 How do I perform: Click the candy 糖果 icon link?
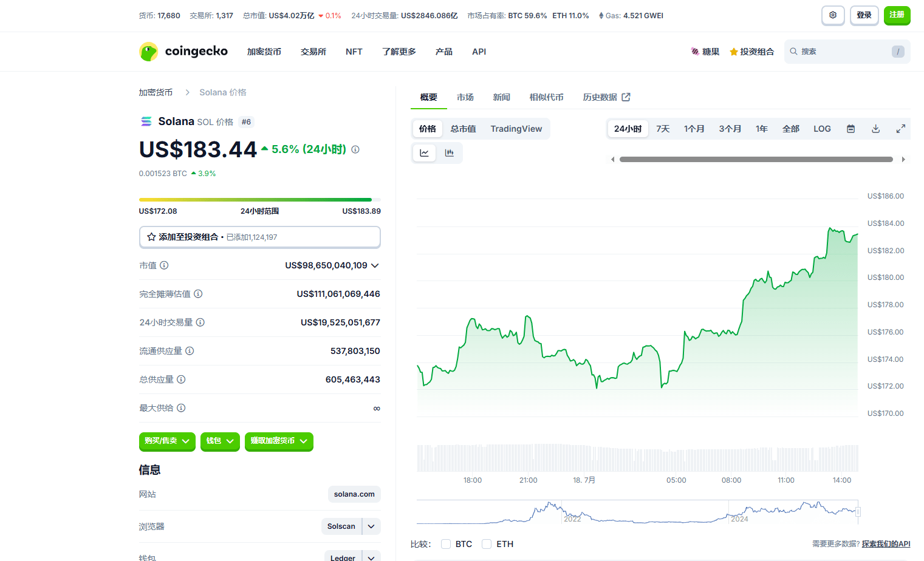(705, 52)
